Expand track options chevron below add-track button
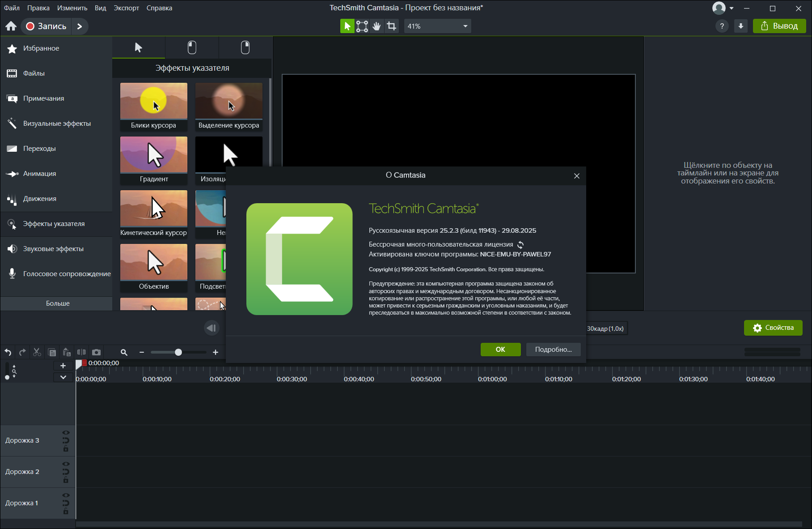The width and height of the screenshot is (812, 529). pyautogui.click(x=63, y=377)
